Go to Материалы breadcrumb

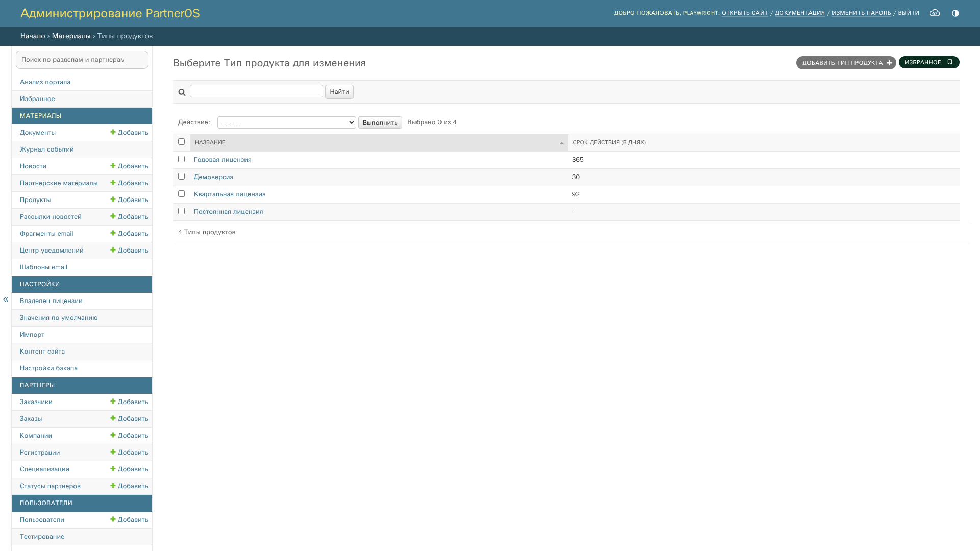71,36
